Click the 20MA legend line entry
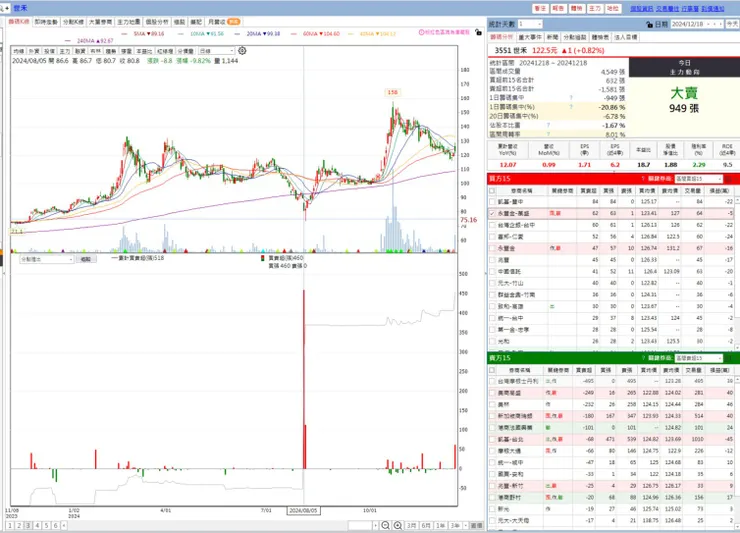This screenshot has width=740, height=533. tap(257, 34)
